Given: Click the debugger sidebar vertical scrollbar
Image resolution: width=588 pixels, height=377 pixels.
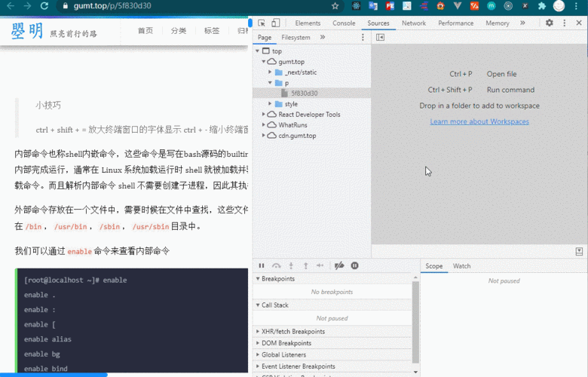Looking at the screenshot, I should coord(416,317).
